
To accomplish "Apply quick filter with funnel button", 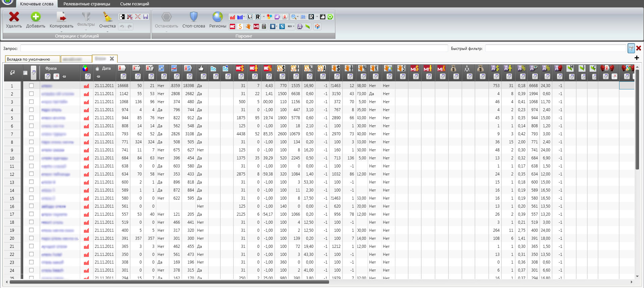I will click(631, 48).
